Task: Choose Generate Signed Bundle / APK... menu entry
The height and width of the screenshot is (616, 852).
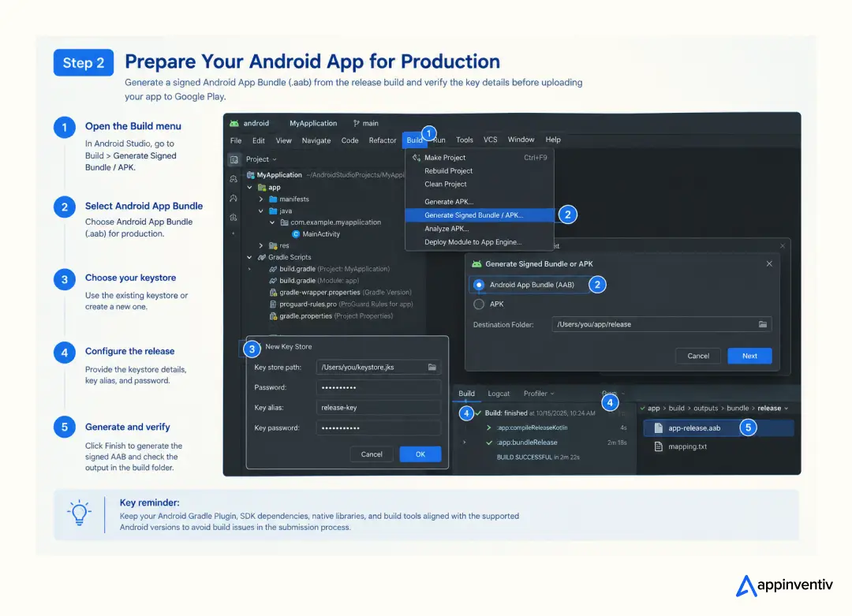Action: (480, 215)
